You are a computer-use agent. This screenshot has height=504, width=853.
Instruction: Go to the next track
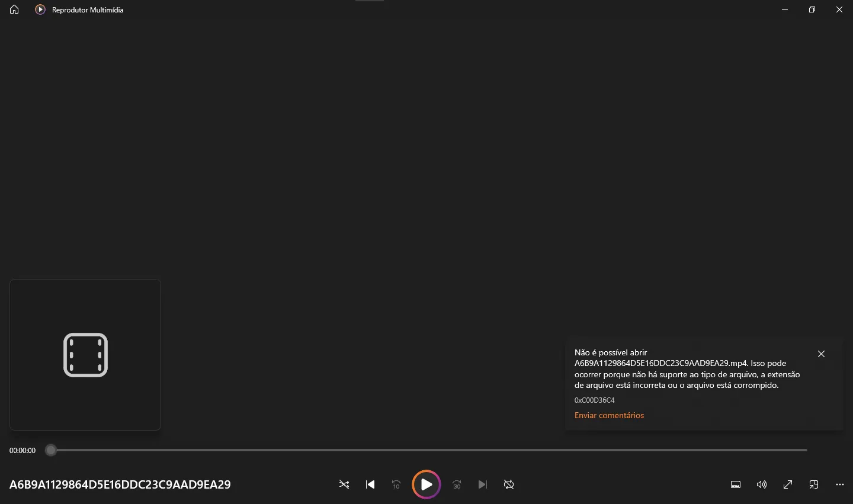[483, 484]
